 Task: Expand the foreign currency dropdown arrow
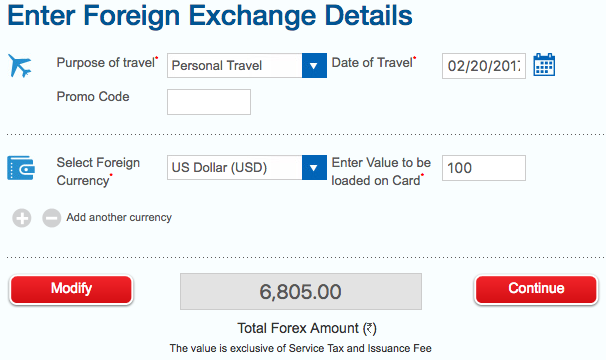[x=314, y=168]
